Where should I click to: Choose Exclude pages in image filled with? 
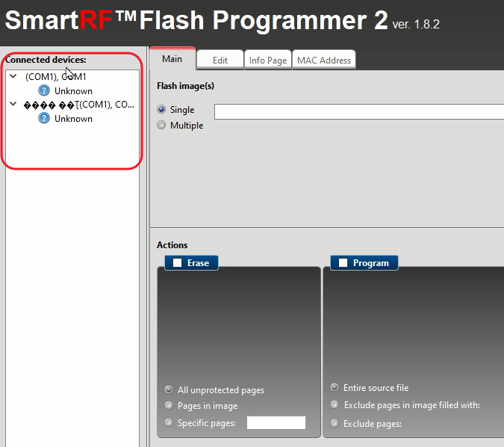[335, 404]
